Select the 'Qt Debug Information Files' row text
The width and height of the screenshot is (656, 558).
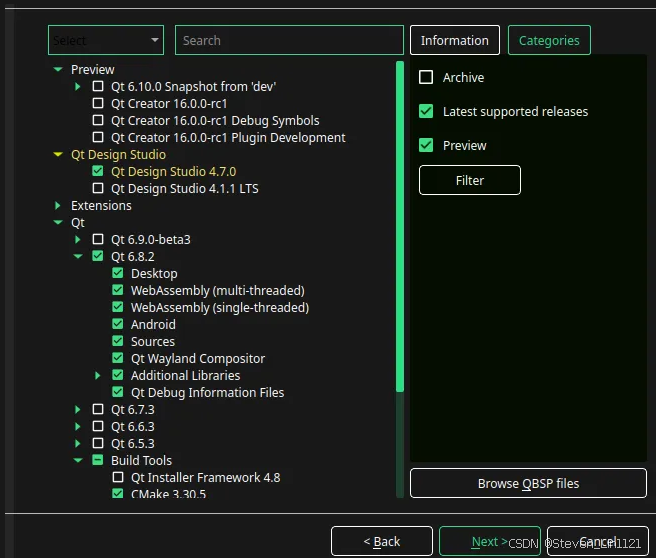click(x=208, y=393)
